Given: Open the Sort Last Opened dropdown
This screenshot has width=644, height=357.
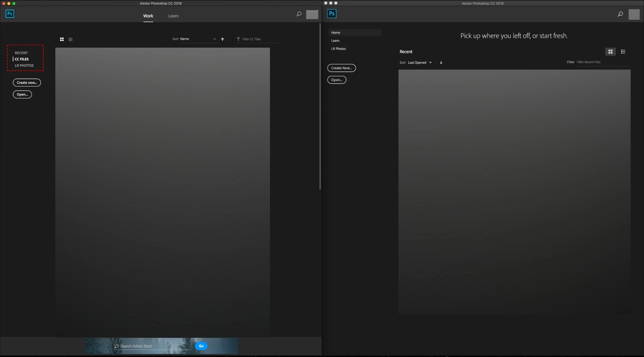Looking at the screenshot, I should tap(420, 62).
